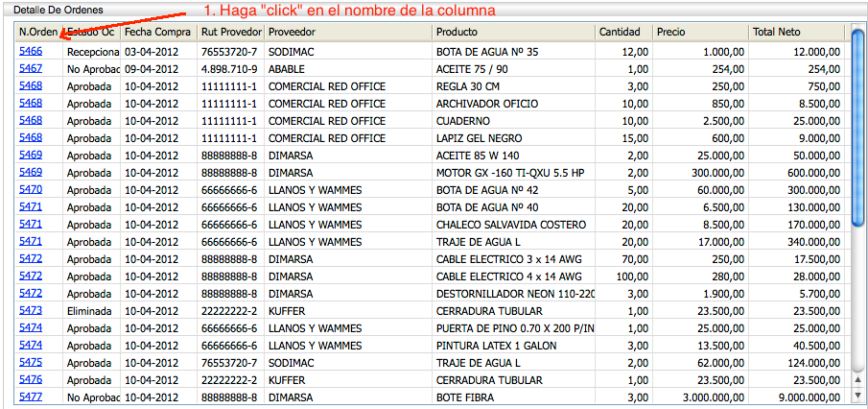Sort by the Estado Oc column header
This screenshot has height=409, width=868.
click(91, 32)
